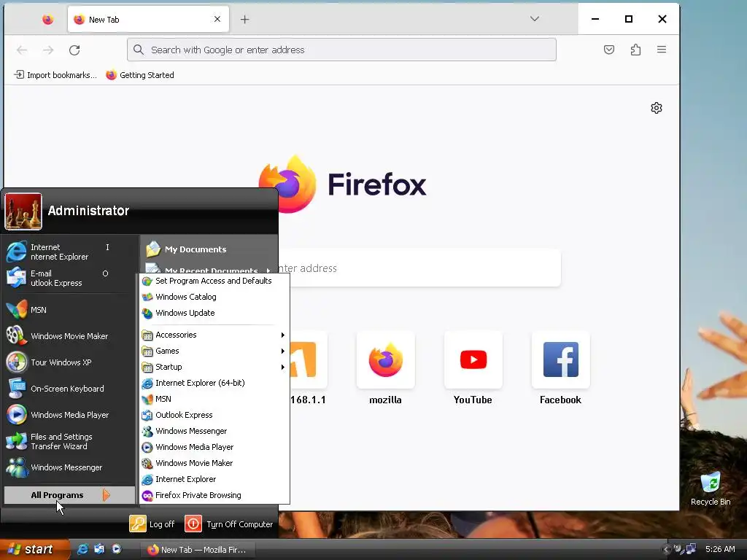Open Save to Pocket in Firefox
This screenshot has width=747, height=560.
609,50
